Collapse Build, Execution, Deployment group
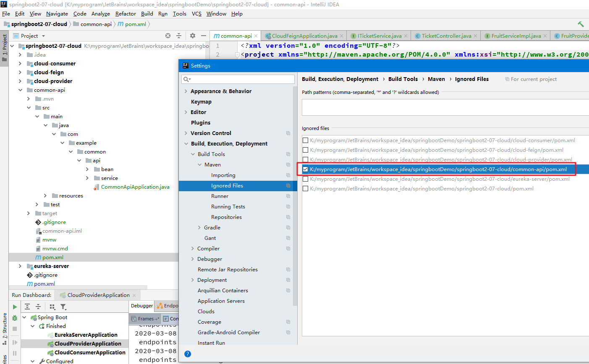589x364 pixels. tap(186, 144)
